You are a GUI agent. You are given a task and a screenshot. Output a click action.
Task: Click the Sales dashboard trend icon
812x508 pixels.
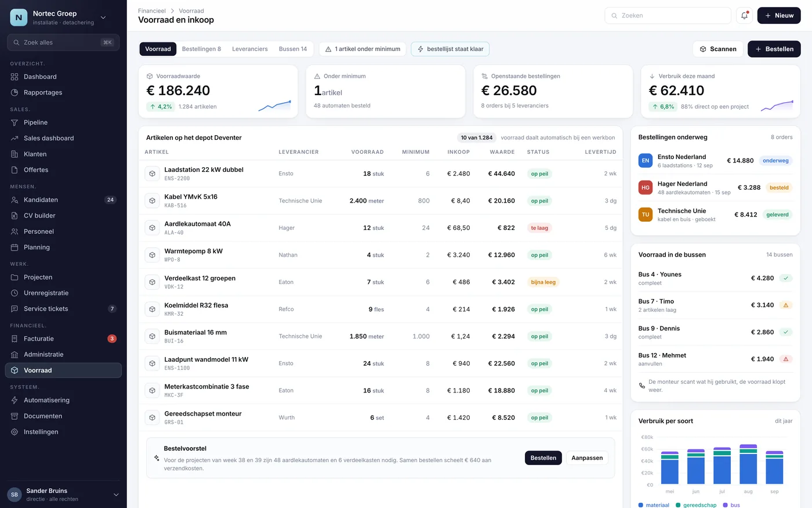(x=14, y=138)
